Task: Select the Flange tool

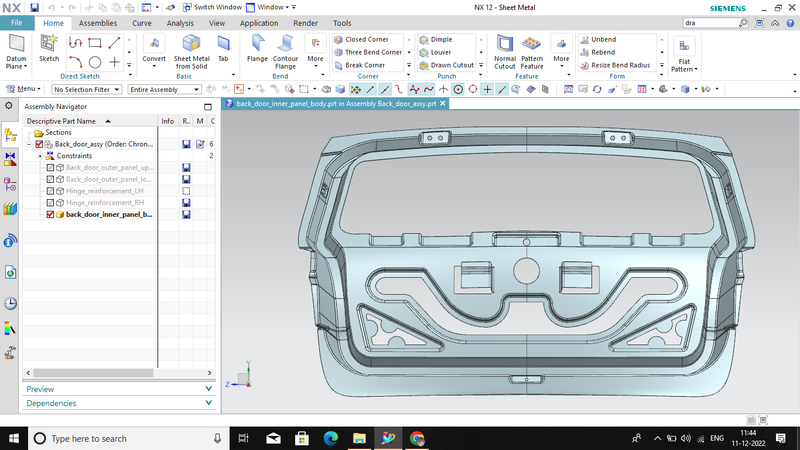Action: (x=257, y=48)
